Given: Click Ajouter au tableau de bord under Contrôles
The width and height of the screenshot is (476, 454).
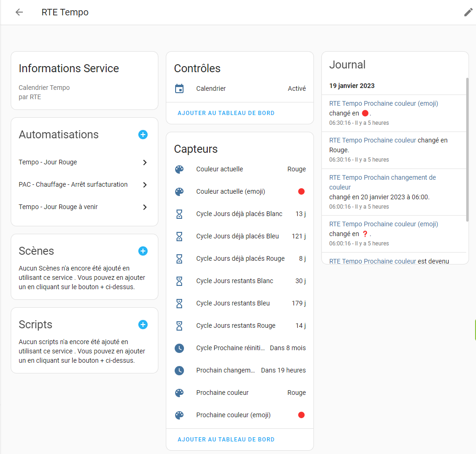Looking at the screenshot, I should click(226, 113).
